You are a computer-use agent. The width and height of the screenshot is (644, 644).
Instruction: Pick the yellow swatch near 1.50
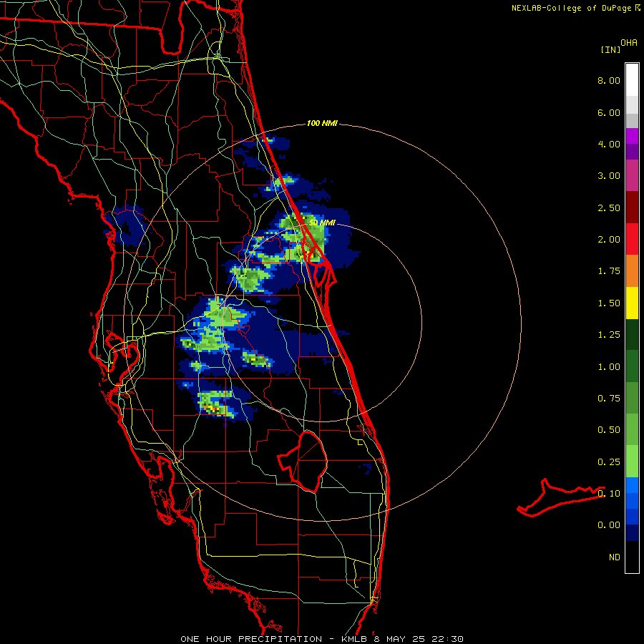tap(632, 303)
